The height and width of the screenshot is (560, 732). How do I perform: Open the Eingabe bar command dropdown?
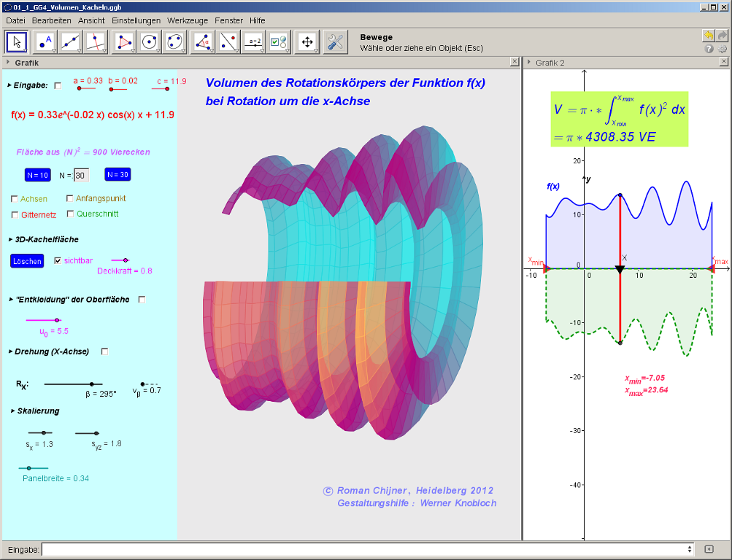point(690,549)
